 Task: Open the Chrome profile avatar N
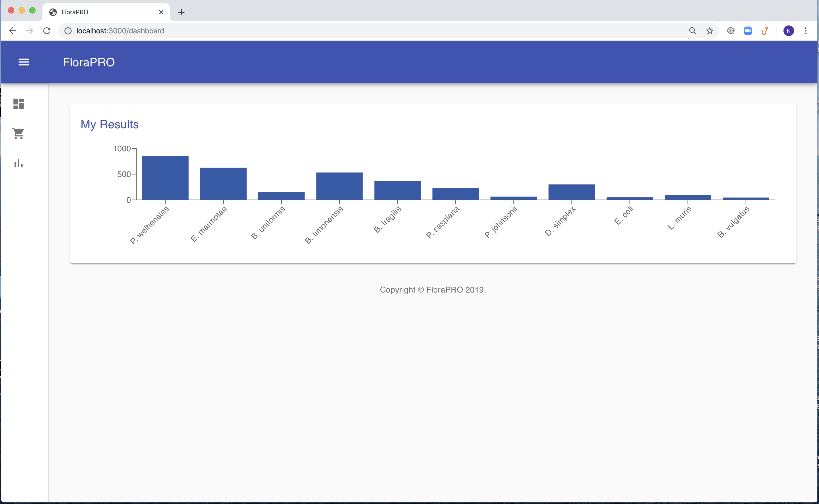click(x=789, y=31)
